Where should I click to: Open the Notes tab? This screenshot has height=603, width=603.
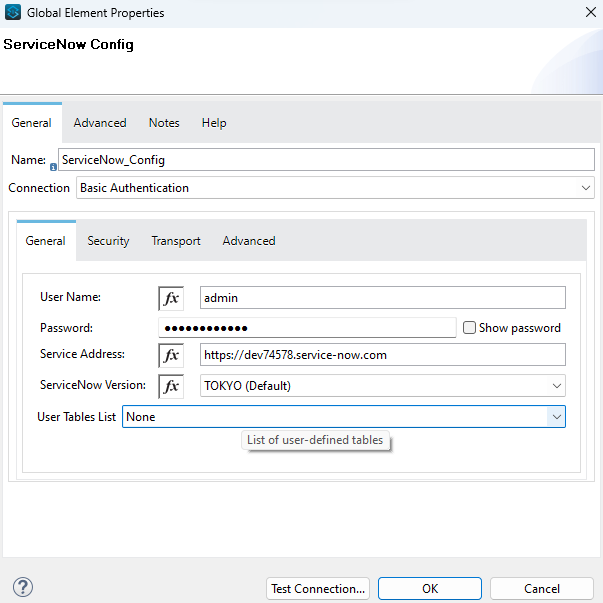point(164,123)
